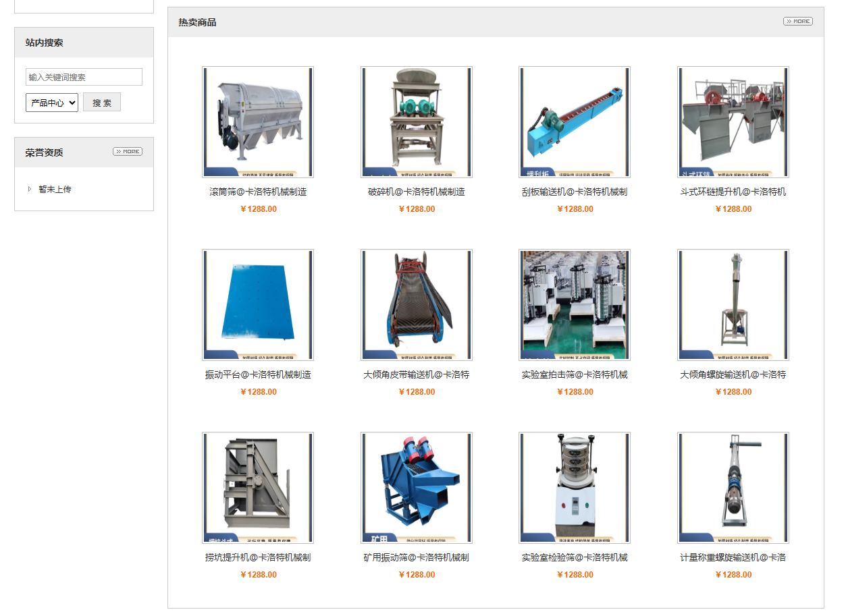846x616 pixels.
Task: Click MORE in the 热卖商品 header
Action: 797,22
